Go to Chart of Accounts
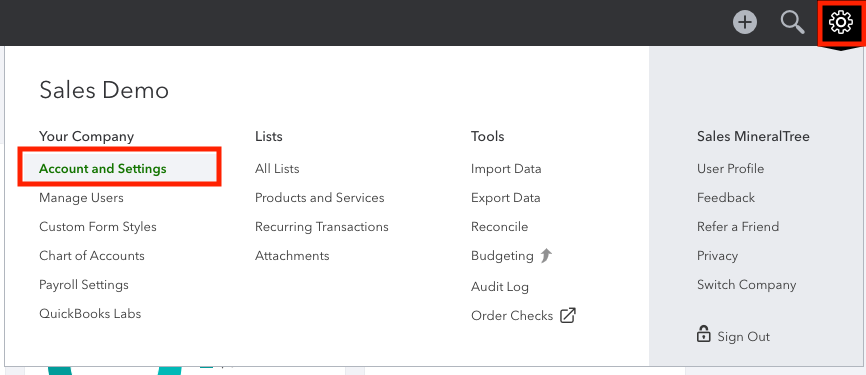 [92, 256]
